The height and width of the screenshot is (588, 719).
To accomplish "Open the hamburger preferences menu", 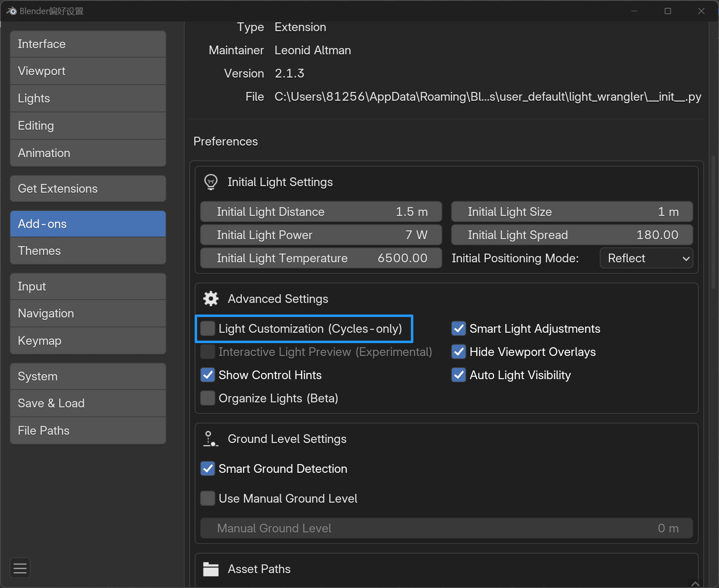I will [x=20, y=568].
